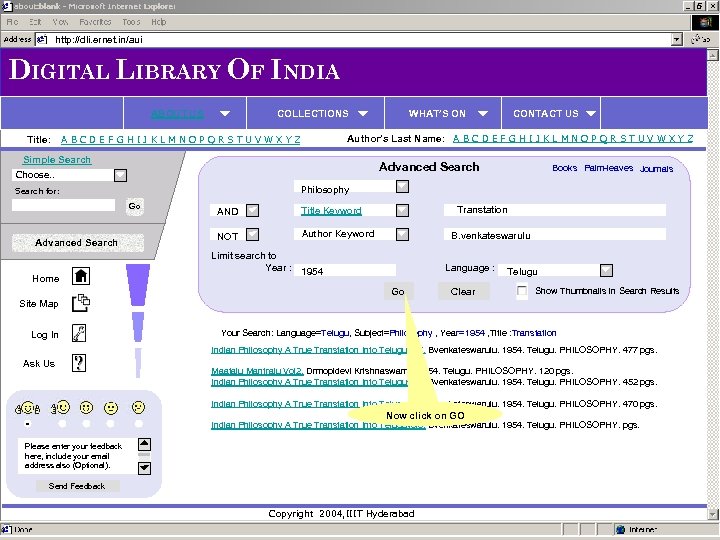Open the Journals link
The image size is (720, 540).
coord(657,169)
